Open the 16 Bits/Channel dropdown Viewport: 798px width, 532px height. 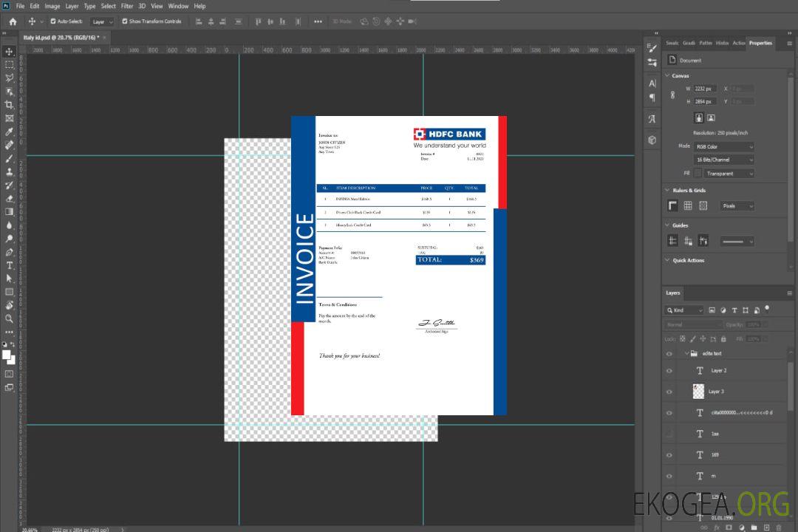(723, 160)
